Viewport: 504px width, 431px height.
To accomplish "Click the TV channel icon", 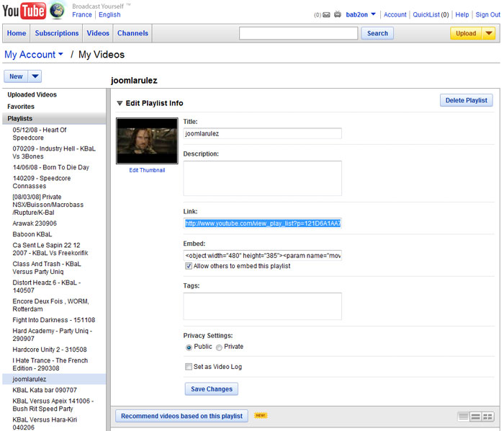I will click(338, 14).
